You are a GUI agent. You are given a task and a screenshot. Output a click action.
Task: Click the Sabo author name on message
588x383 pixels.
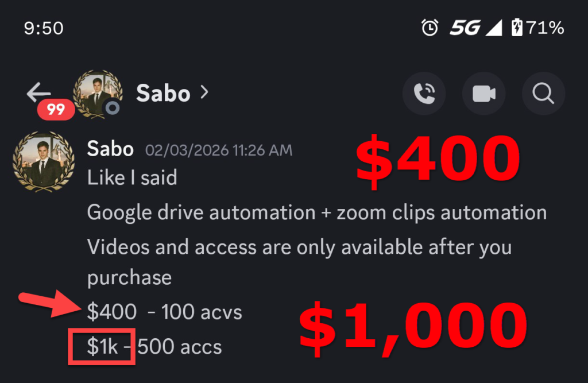pyautogui.click(x=110, y=150)
